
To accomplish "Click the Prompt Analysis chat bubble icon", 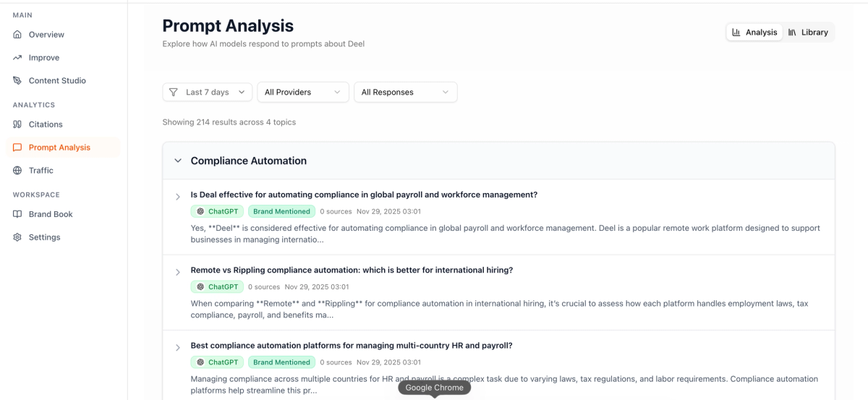I will [17, 148].
